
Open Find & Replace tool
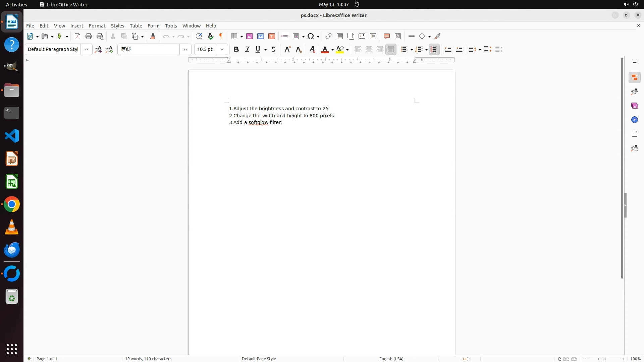coord(199,36)
